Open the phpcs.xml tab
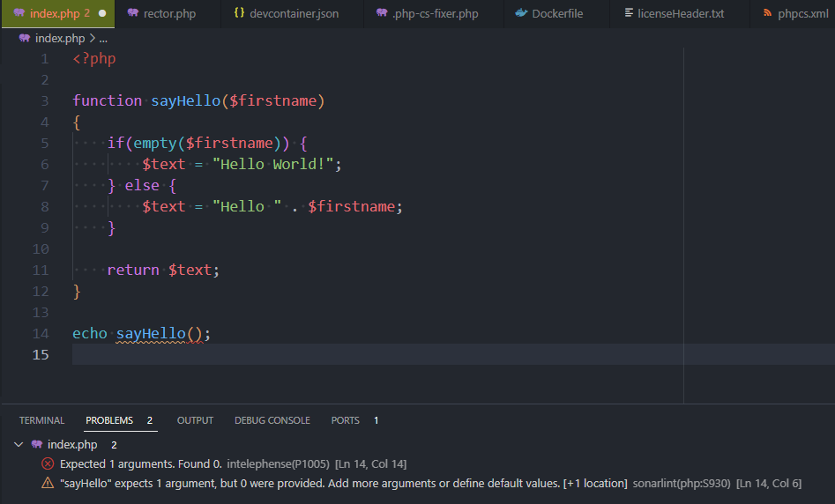This screenshot has width=835, height=504. (x=794, y=14)
